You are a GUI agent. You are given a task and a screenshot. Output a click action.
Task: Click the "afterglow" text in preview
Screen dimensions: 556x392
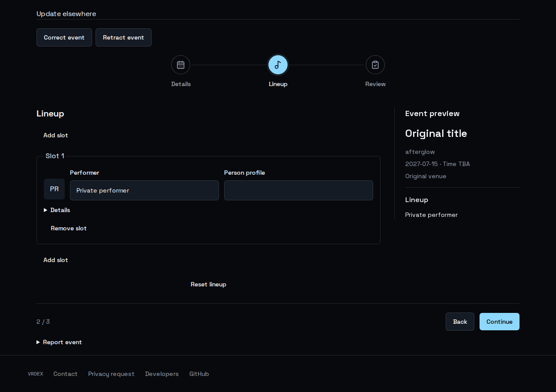tap(420, 152)
